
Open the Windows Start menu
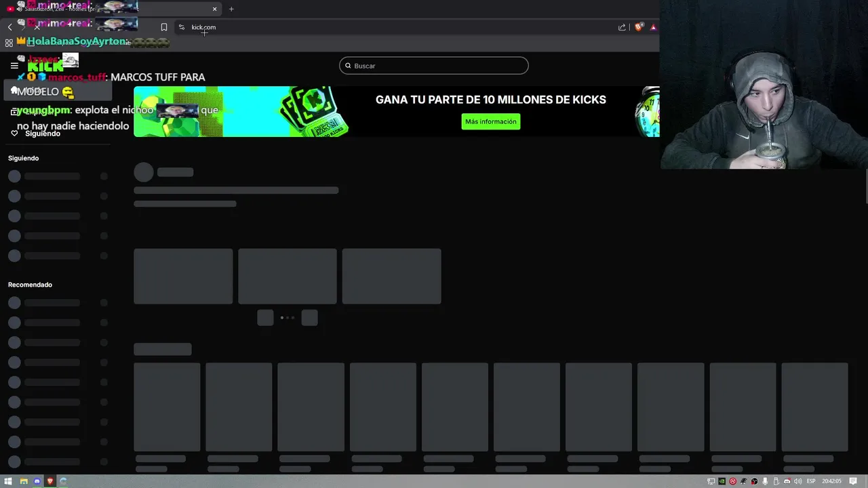(8, 481)
